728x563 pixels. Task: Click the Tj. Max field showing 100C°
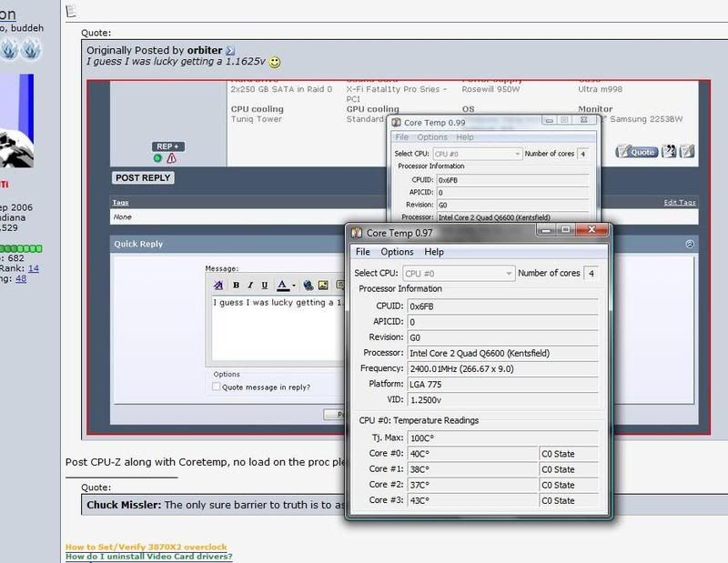(503, 438)
